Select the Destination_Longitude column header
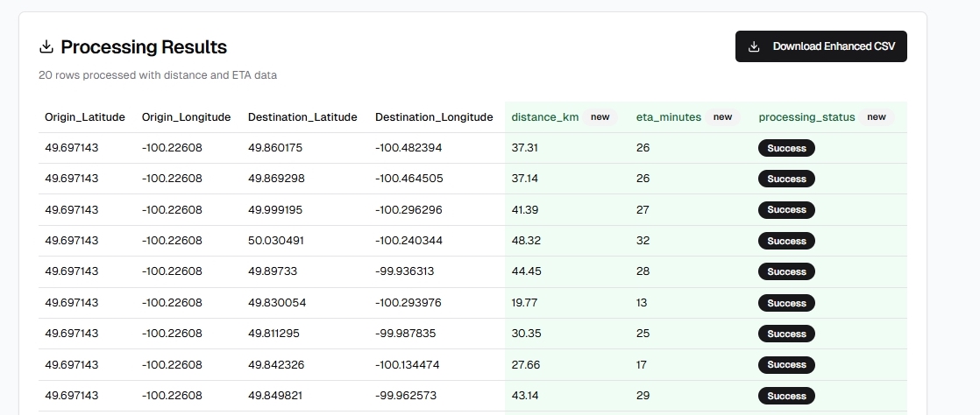 pos(434,117)
